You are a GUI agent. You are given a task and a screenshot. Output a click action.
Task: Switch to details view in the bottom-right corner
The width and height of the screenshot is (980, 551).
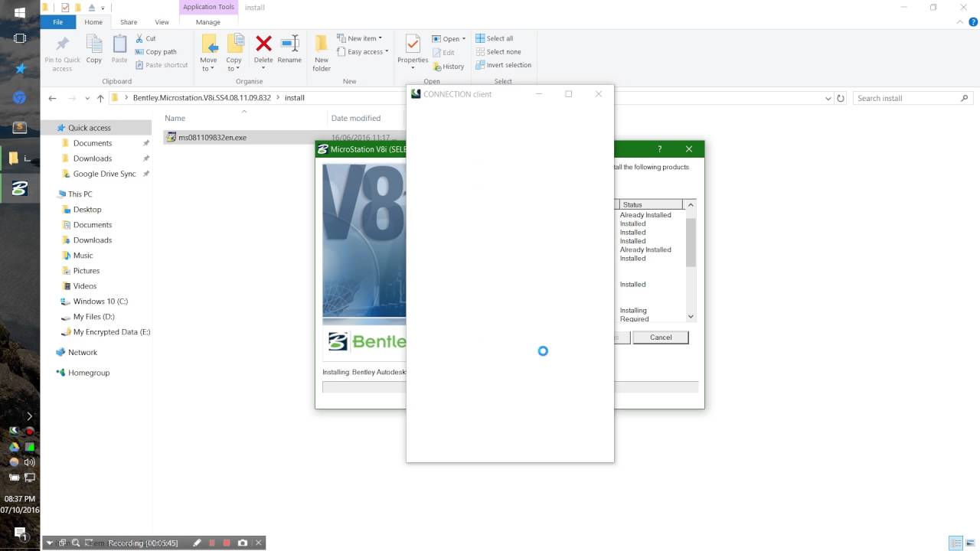(956, 543)
